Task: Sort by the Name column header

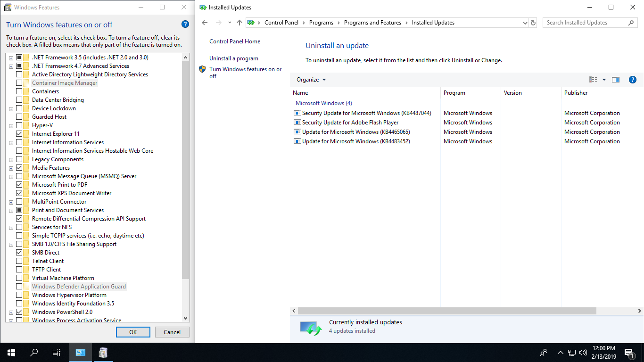Action: coord(365,93)
